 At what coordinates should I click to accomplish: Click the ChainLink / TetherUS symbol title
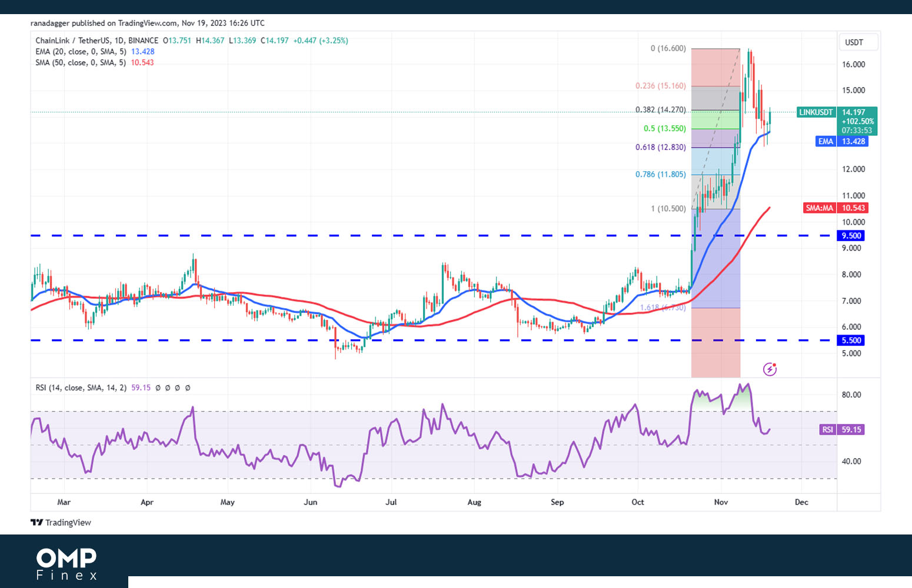click(96, 41)
